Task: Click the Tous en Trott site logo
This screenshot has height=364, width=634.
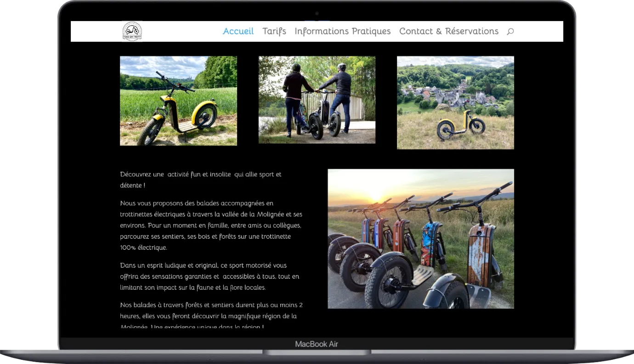Action: click(132, 31)
